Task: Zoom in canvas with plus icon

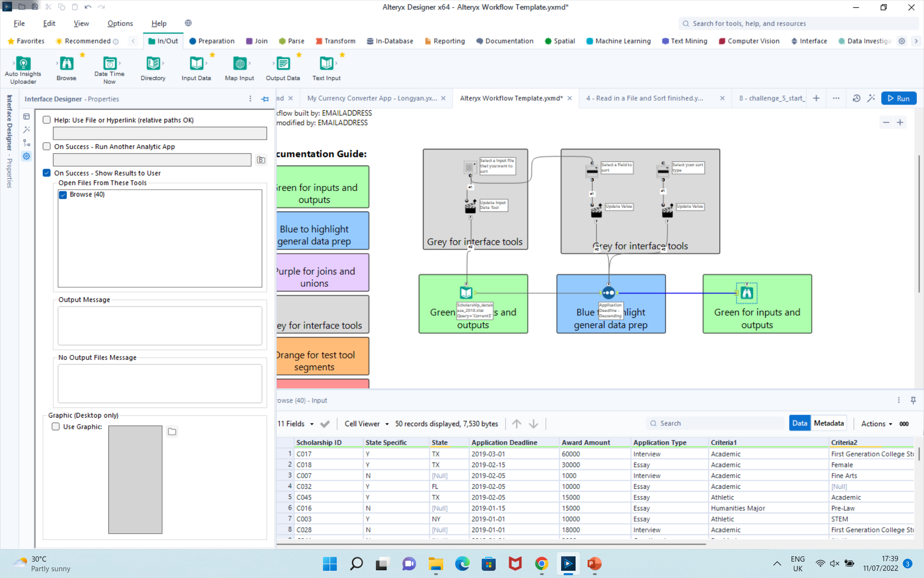Action: pos(900,122)
